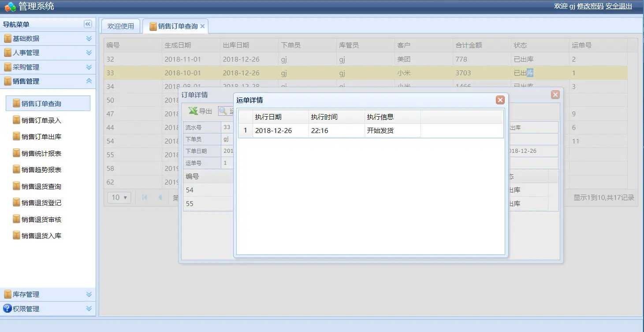Open the page size dropdown showing 10
Viewport: 644px width, 332px height.
click(119, 197)
